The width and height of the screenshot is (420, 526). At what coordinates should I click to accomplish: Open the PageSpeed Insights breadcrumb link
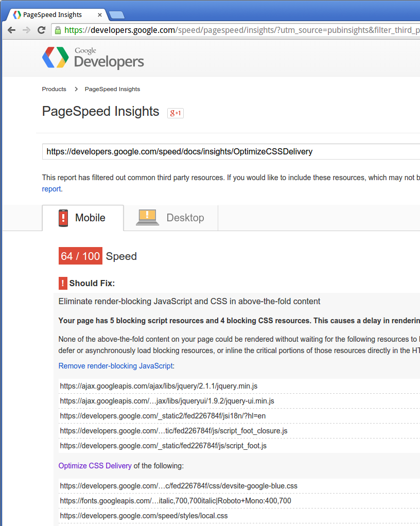112,89
